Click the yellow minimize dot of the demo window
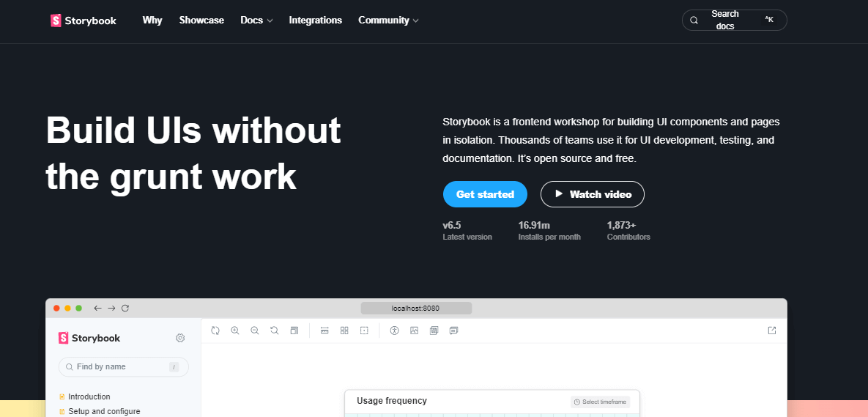The width and height of the screenshot is (868, 417). (x=67, y=308)
